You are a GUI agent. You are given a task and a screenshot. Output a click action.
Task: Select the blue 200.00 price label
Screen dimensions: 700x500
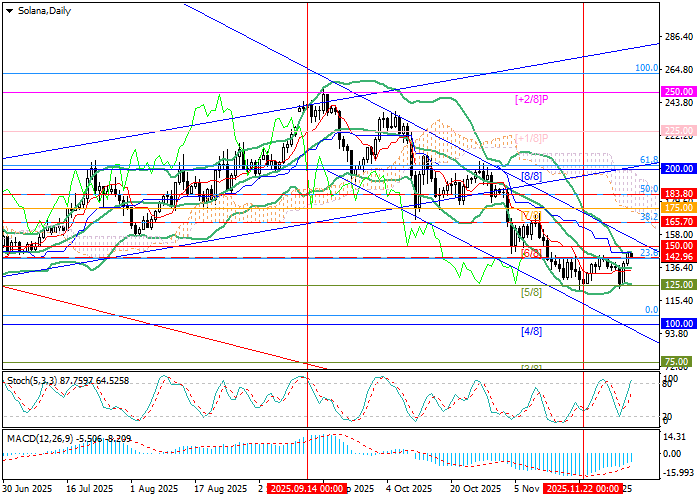coord(679,169)
